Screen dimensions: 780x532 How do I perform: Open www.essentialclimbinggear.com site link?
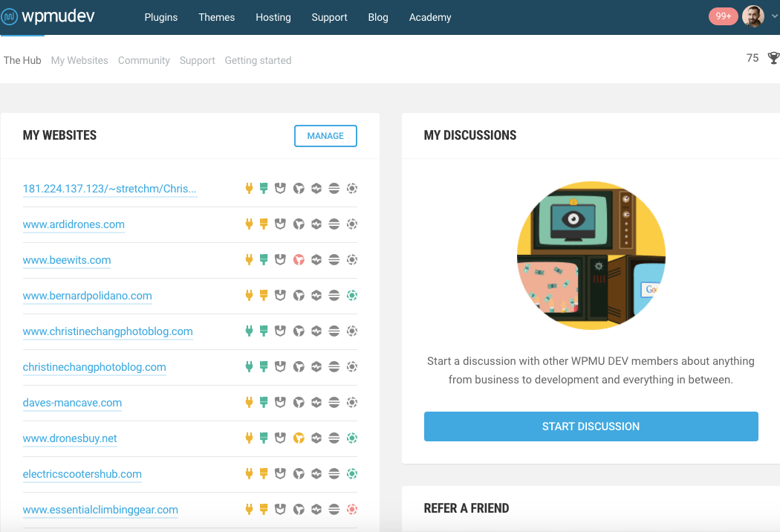[100, 510]
